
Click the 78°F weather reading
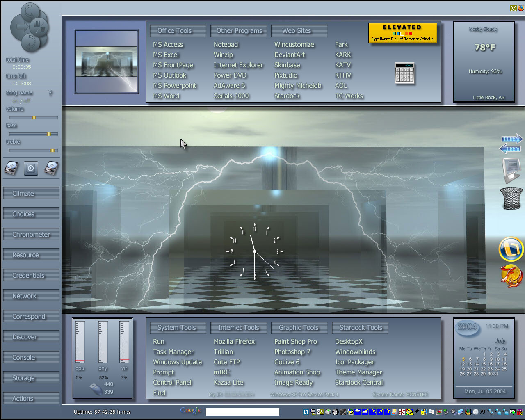pos(485,48)
